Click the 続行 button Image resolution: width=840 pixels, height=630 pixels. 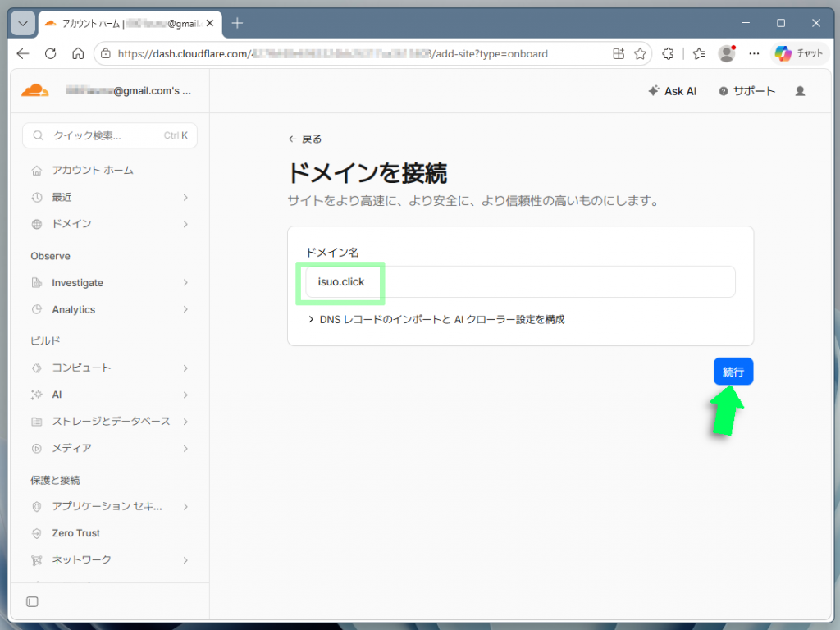point(733,372)
